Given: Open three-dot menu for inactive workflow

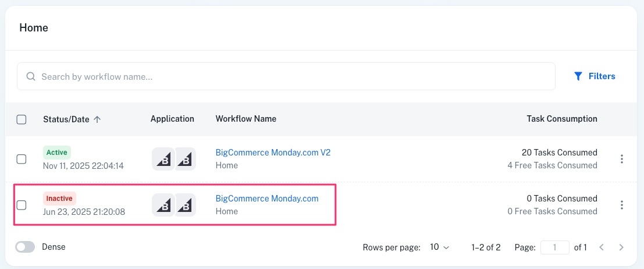Looking at the screenshot, I should click(x=622, y=205).
